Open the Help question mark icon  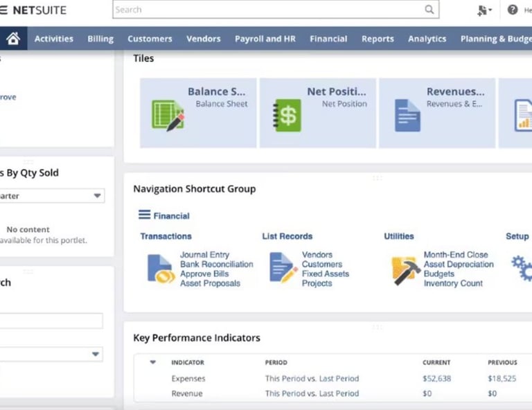pyautogui.click(x=513, y=10)
